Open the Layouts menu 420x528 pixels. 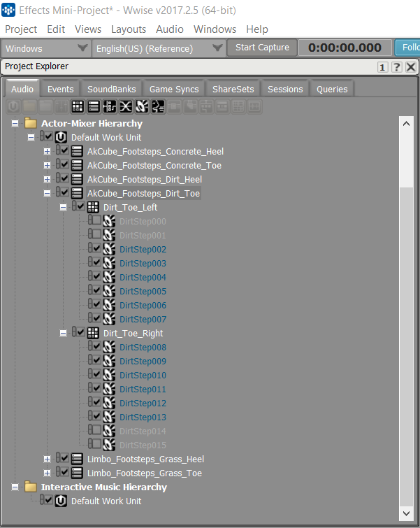[x=129, y=29]
